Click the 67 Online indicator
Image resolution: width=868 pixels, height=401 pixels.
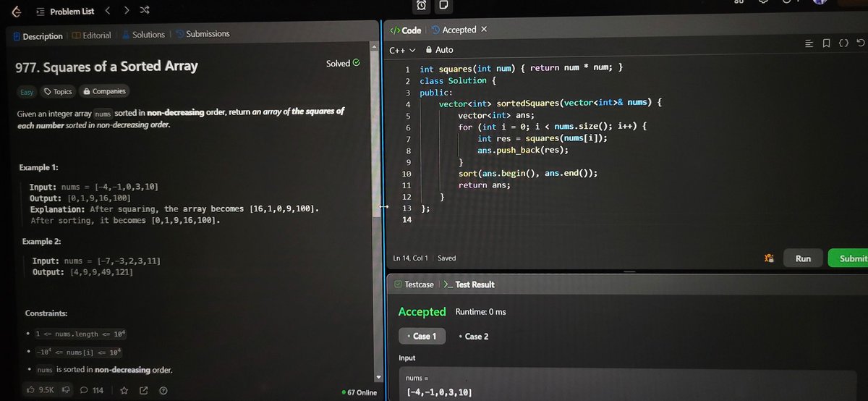tap(361, 392)
